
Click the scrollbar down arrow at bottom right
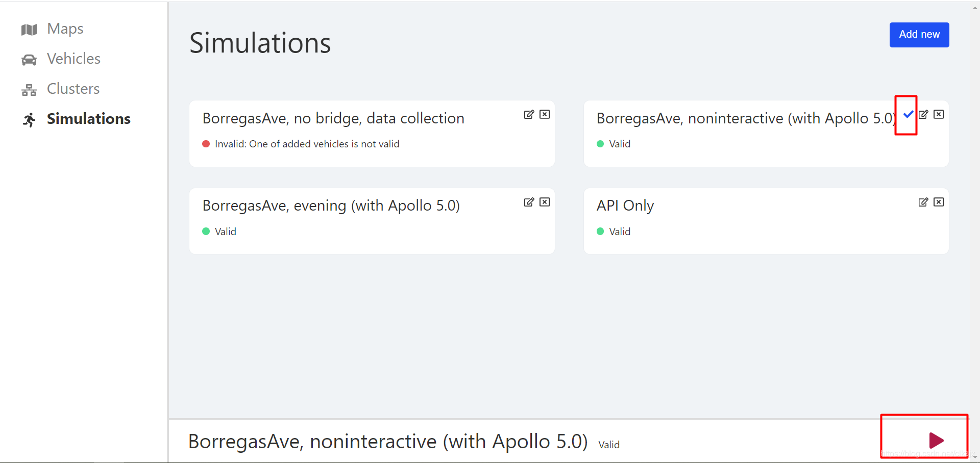[975, 456]
